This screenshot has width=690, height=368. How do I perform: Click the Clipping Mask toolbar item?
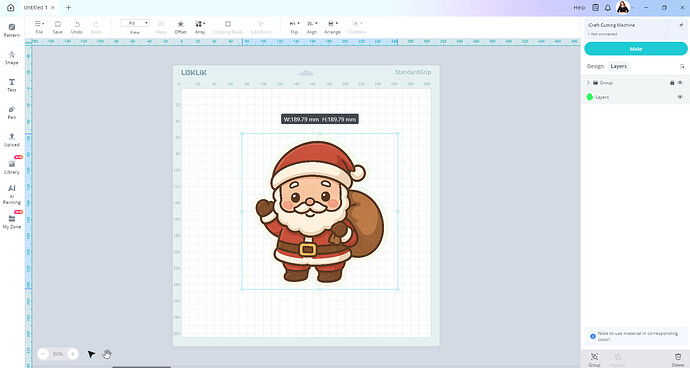228,27
